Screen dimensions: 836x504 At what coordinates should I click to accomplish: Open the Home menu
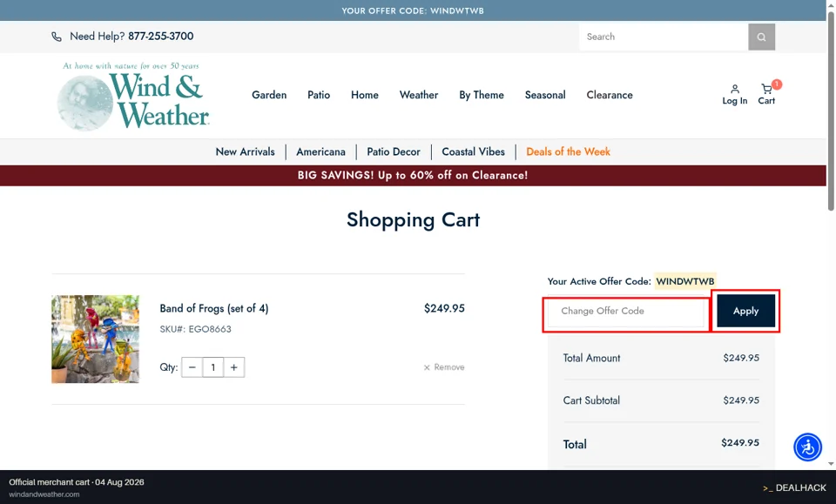(x=365, y=95)
